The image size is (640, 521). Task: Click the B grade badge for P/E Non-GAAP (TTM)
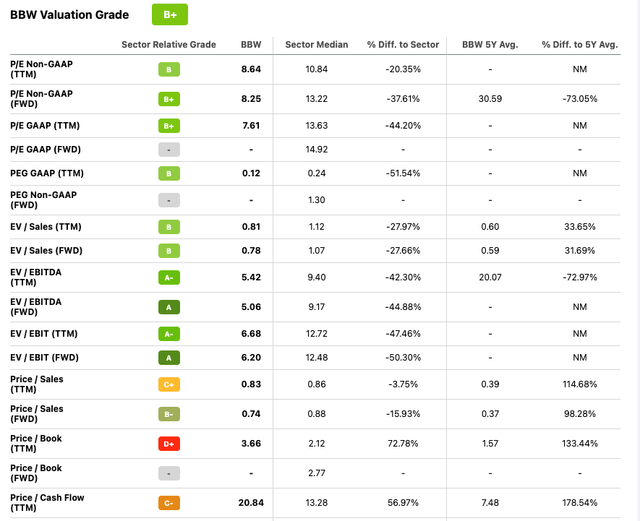[169, 69]
